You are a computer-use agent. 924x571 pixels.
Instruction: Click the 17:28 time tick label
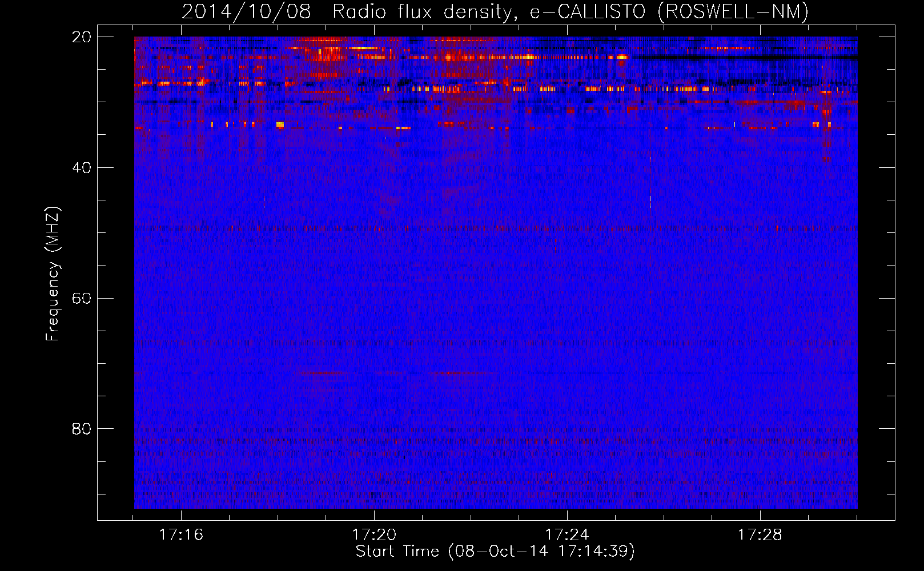tap(760, 535)
